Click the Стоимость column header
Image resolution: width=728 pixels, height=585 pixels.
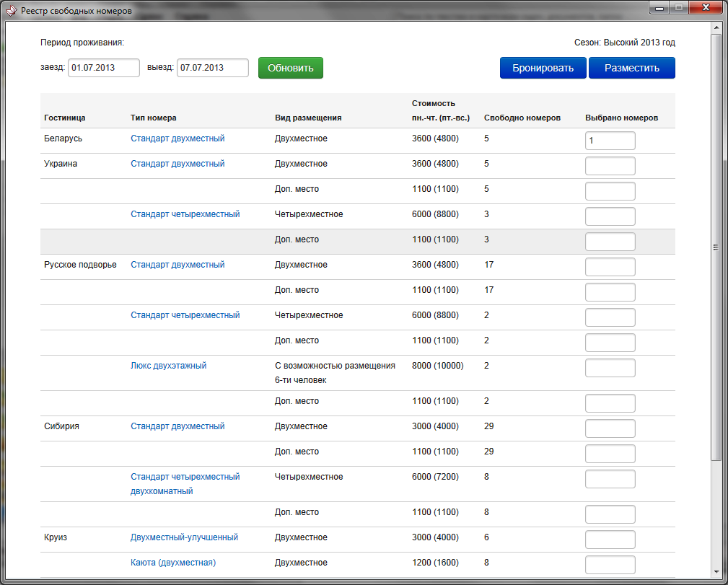click(441, 110)
